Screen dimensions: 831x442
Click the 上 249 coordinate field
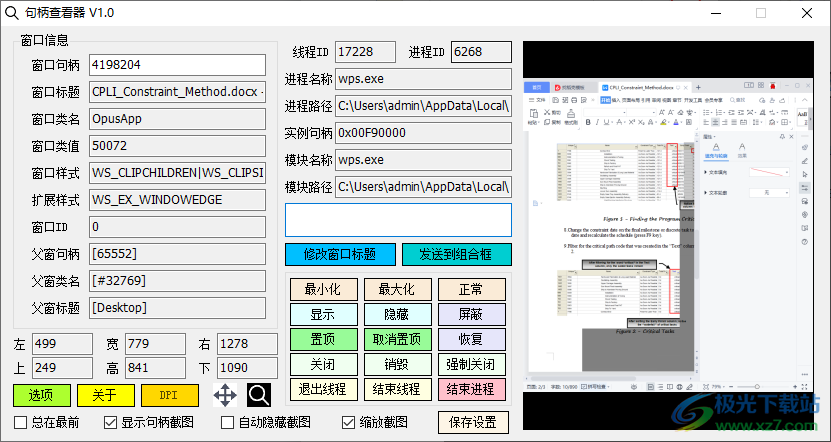63,368
